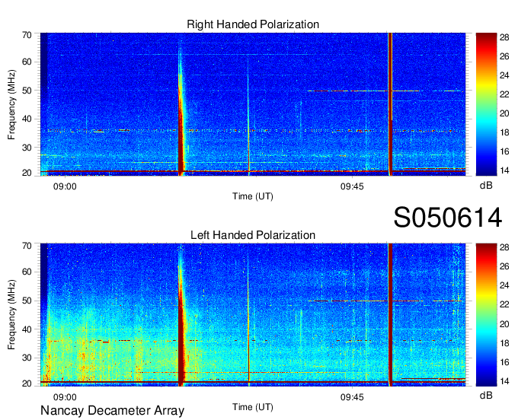Viewport: 518px width, 420px height.
Task: Click the 30 MHz tick on Right Handed plot
Action: coord(27,148)
